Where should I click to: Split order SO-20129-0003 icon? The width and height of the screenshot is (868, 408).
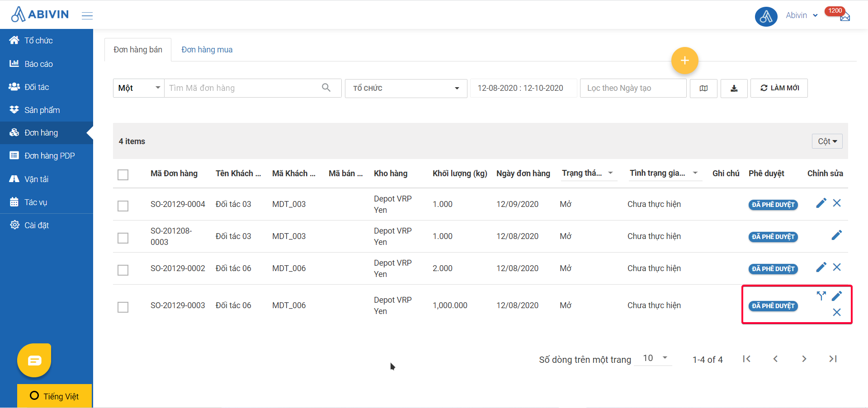point(821,296)
